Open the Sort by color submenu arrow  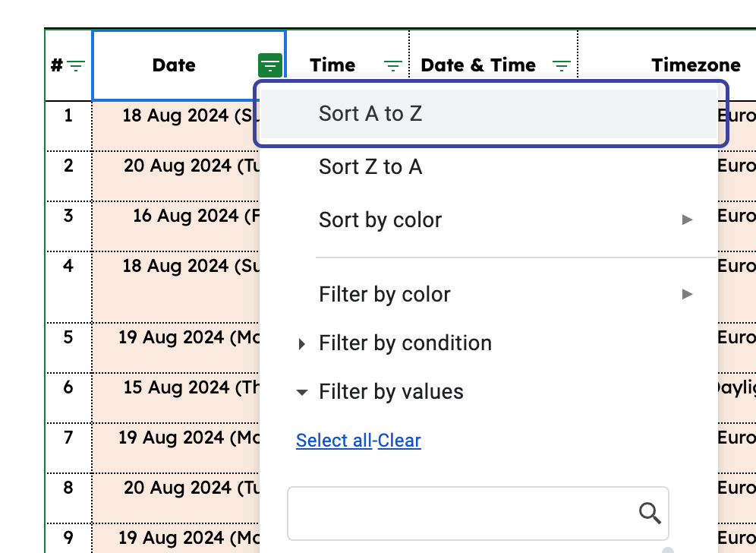tap(687, 220)
